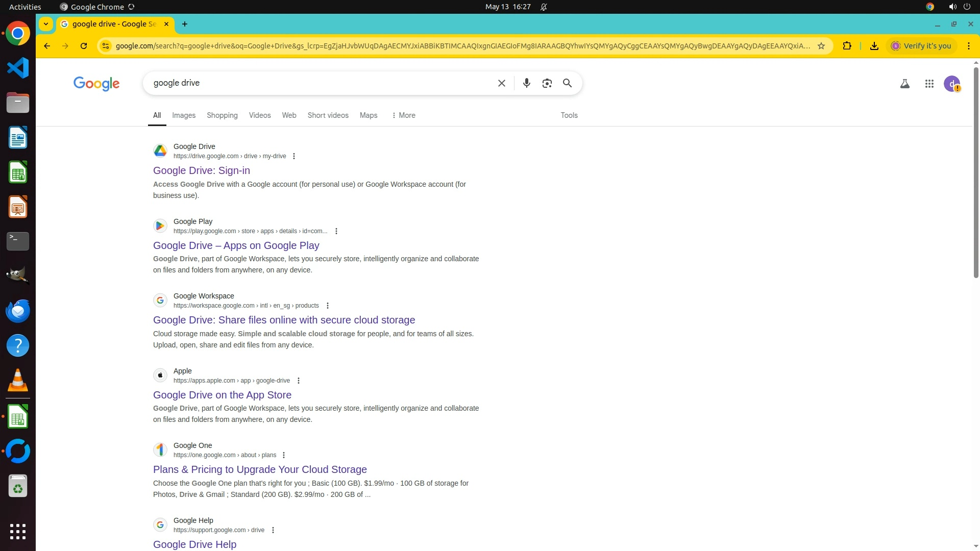Open Chrome three-dot main menu

(968, 46)
